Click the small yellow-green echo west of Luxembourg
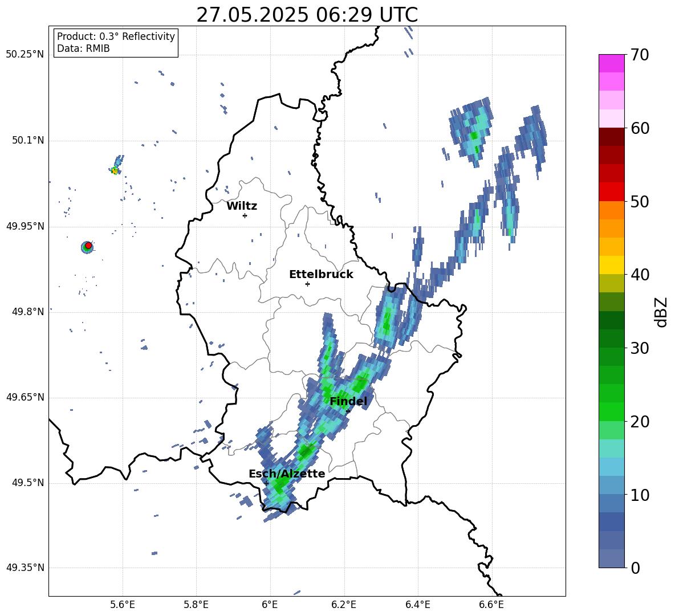 click(x=115, y=171)
